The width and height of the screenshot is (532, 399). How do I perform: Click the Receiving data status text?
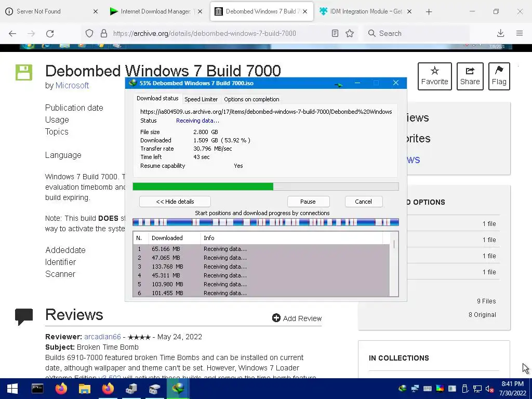tap(197, 121)
